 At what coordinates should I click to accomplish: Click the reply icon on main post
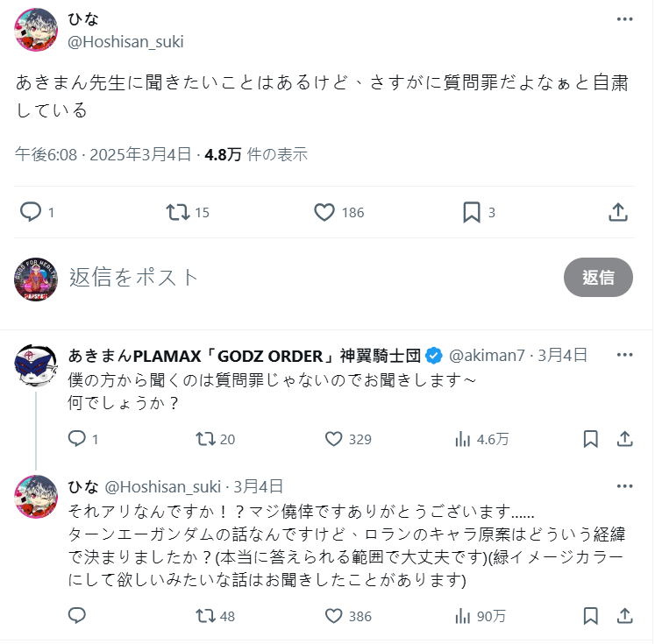tap(31, 212)
